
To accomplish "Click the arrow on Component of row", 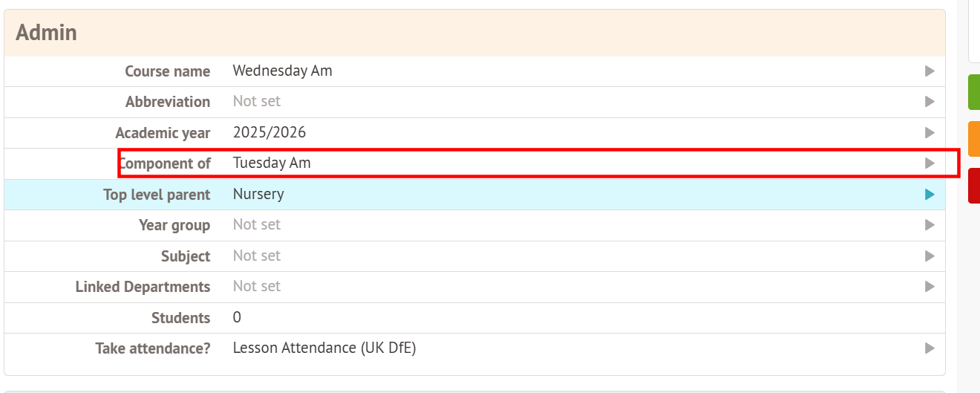I will [929, 163].
